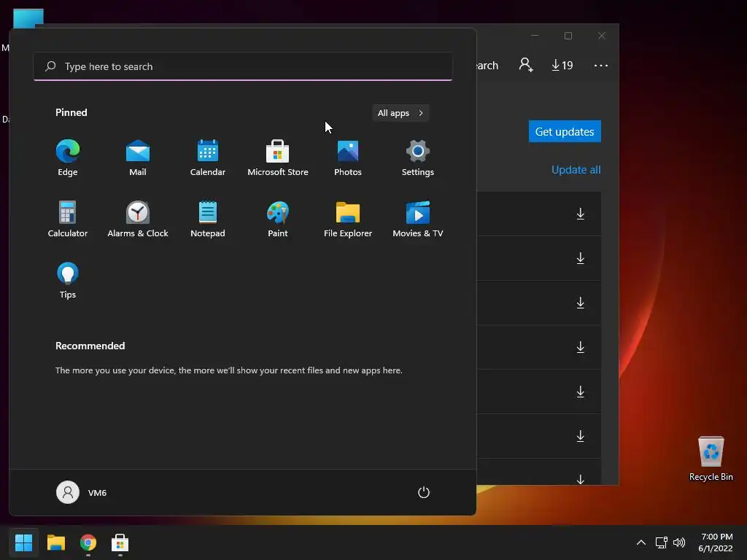Viewport: 747px width, 560px height.
Task: Launch Movies & TV app
Action: click(418, 219)
